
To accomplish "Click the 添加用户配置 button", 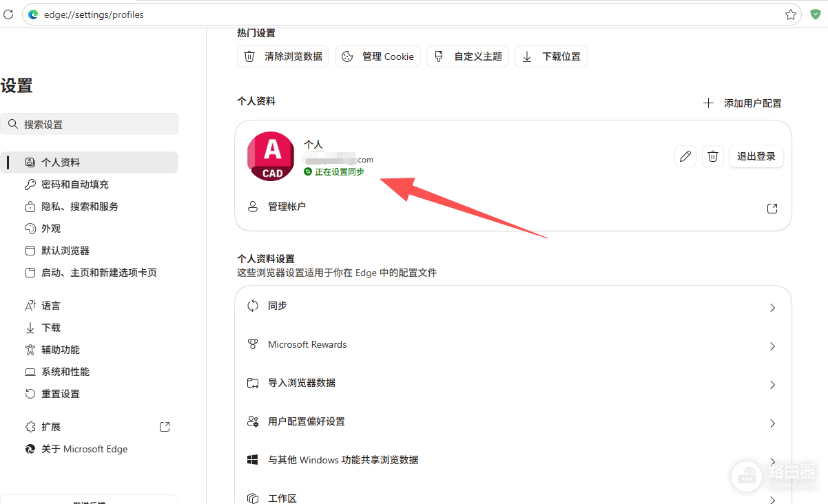I will tap(742, 103).
